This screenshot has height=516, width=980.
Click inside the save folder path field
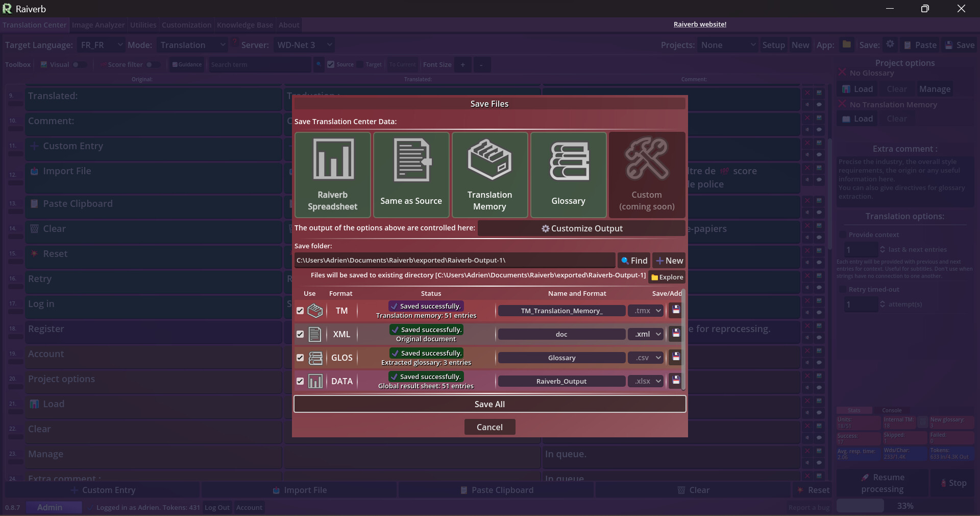454,261
